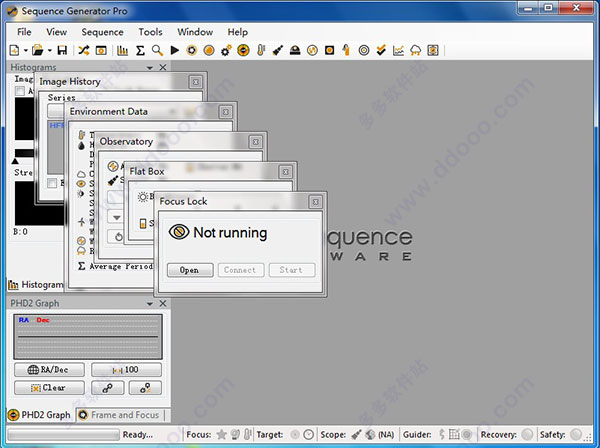Viewport: 600px width, 448px height.
Task: Open the Help menu
Action: tap(238, 32)
